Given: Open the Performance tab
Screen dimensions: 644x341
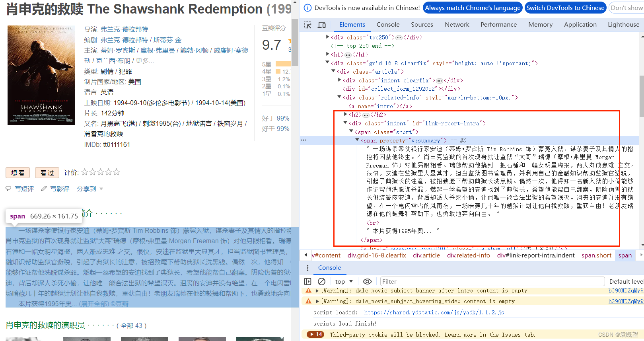Looking at the screenshot, I should (x=498, y=25).
